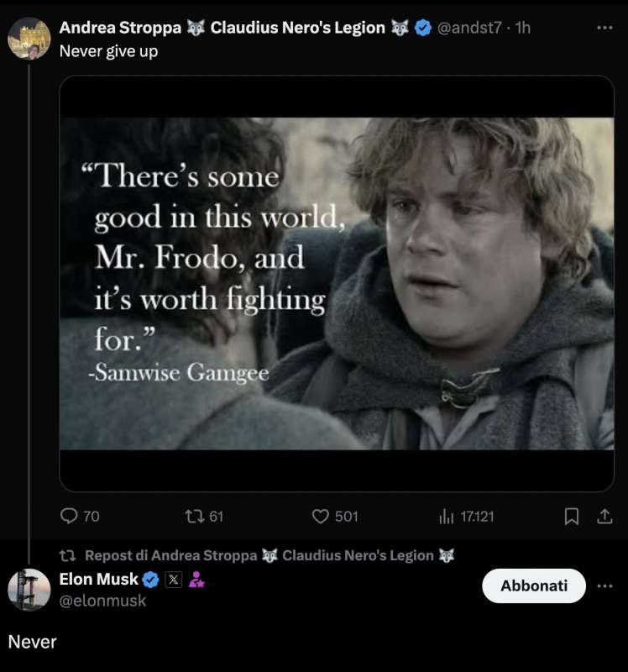Open the @elonmusk handle link
The image size is (628, 672).
(x=102, y=601)
